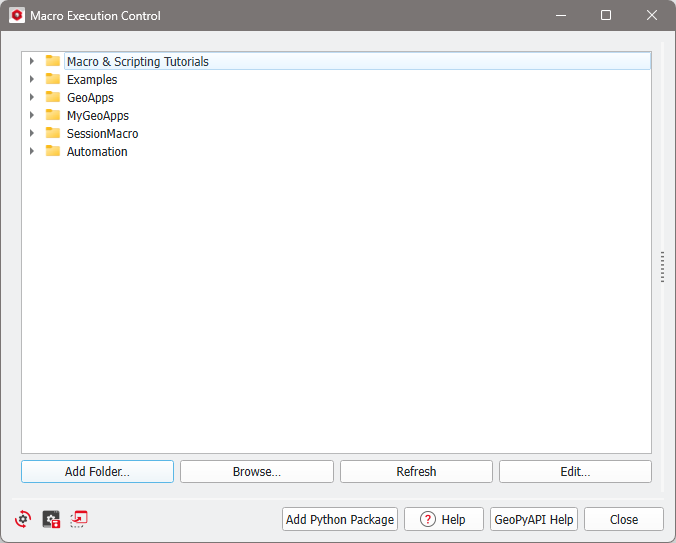Expand the Examples tree node
Screen dimensions: 676x543
pos(31,79)
